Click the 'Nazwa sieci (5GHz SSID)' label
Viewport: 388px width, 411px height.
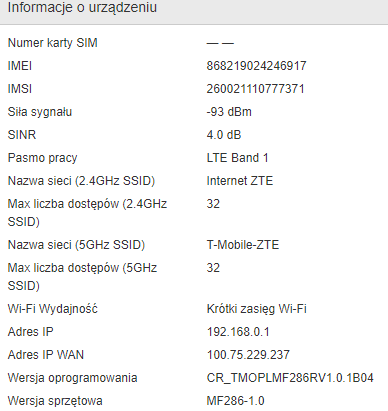click(x=76, y=245)
